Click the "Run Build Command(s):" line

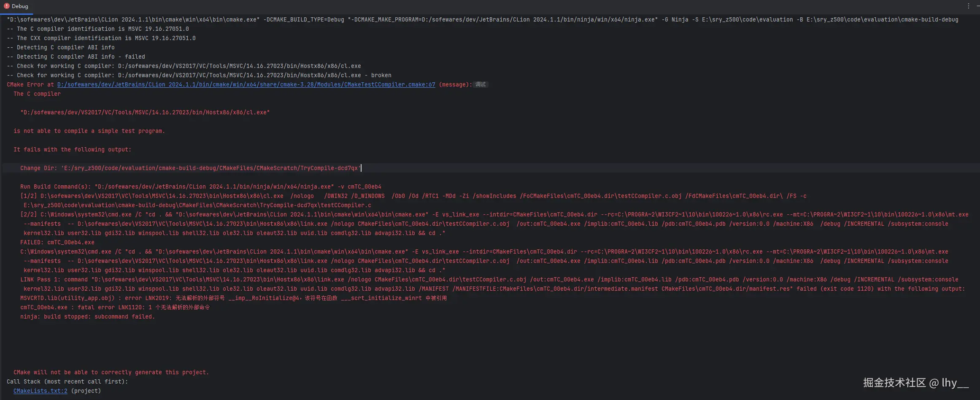pyautogui.click(x=201, y=186)
